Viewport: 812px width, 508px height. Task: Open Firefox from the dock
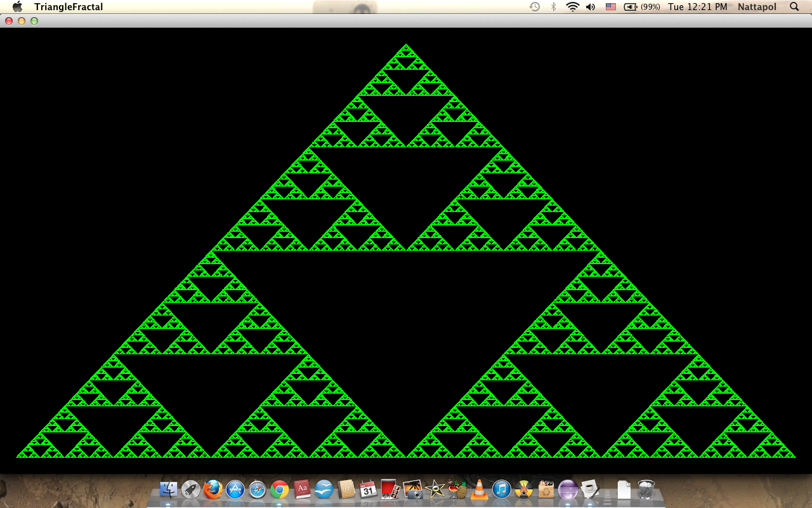pyautogui.click(x=213, y=490)
